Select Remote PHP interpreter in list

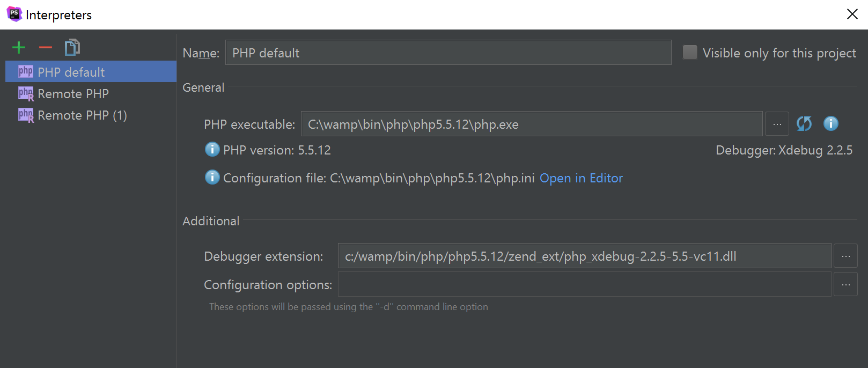tap(91, 93)
